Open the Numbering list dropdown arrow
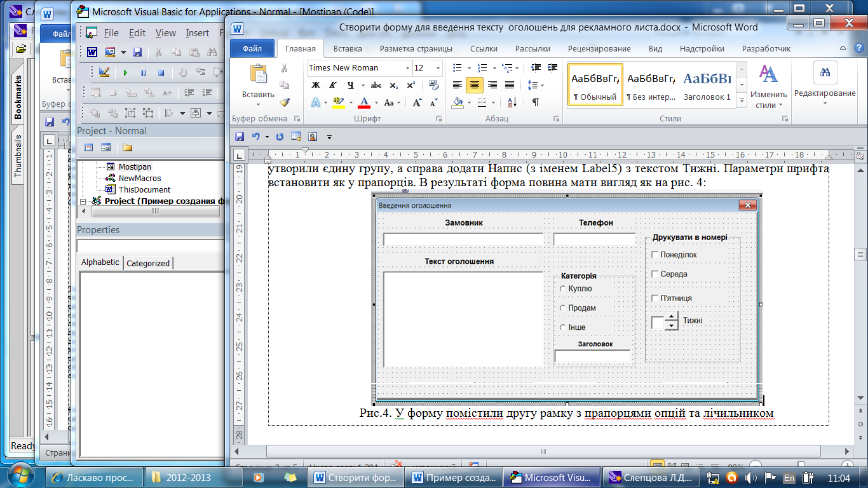 (x=494, y=68)
